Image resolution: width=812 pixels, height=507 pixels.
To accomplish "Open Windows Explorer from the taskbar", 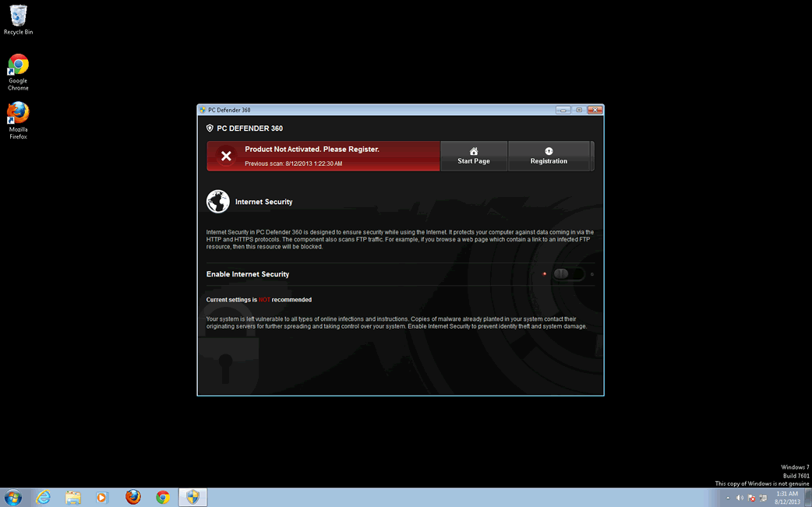I will (72, 496).
